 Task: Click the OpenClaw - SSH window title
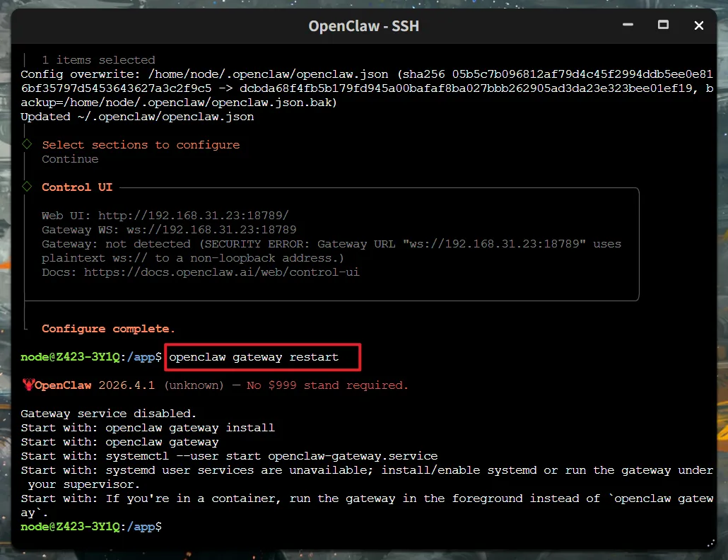(x=363, y=26)
